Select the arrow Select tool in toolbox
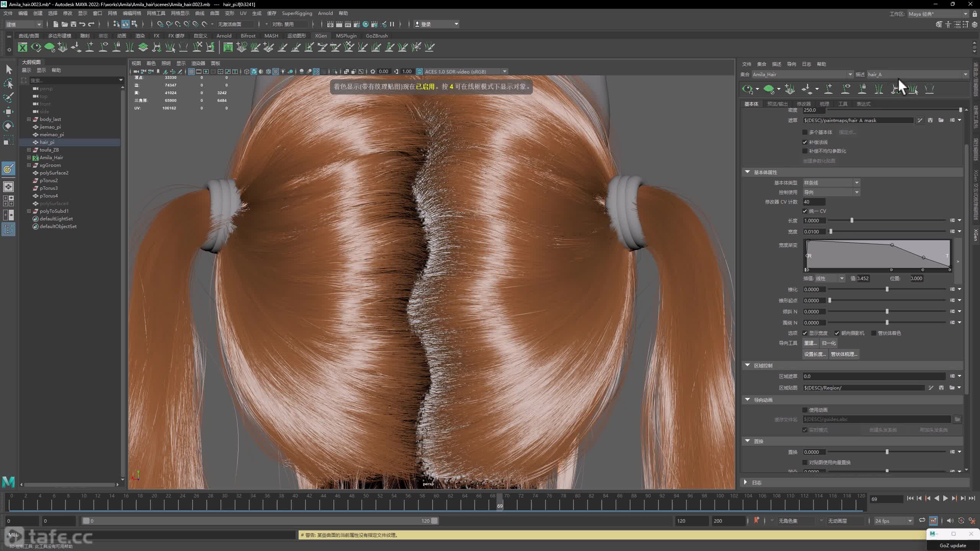This screenshot has height=551, width=980. [x=8, y=69]
